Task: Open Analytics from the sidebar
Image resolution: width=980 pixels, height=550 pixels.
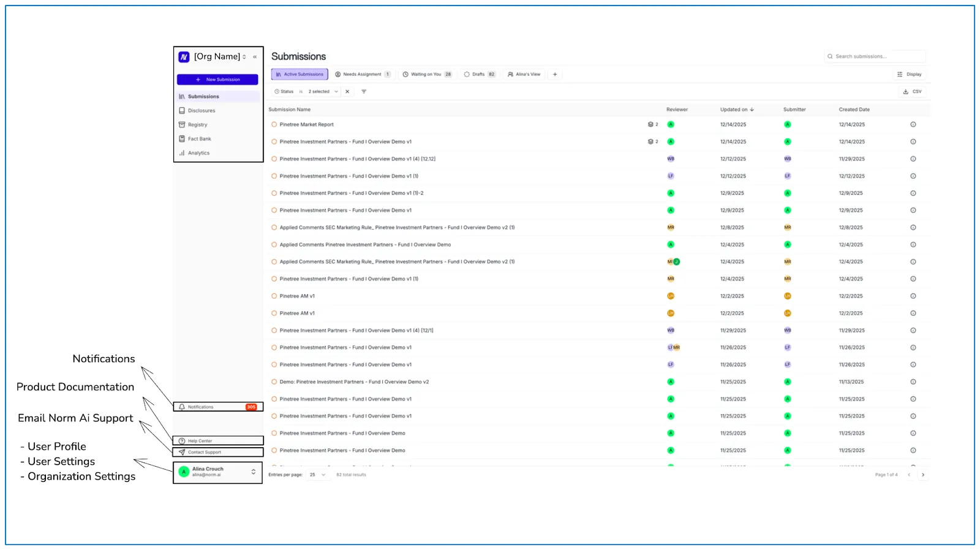Action: coord(218,153)
